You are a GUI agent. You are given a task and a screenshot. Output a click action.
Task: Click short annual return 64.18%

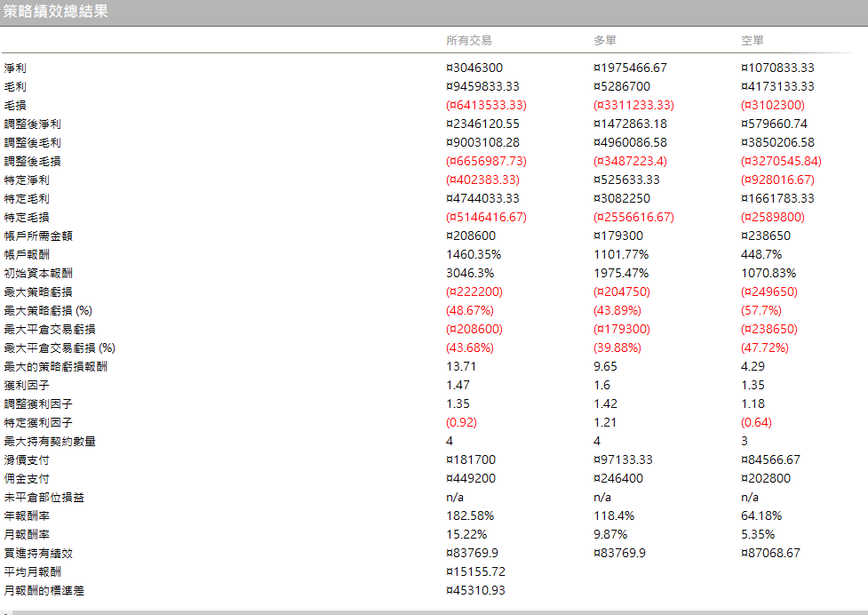pos(761,516)
